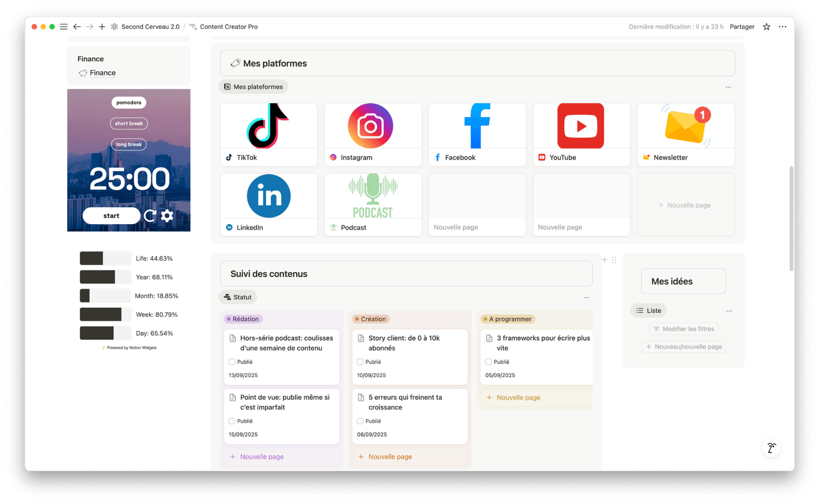Switch to the Mes plateformes view tab
The image size is (820, 504).
click(254, 87)
